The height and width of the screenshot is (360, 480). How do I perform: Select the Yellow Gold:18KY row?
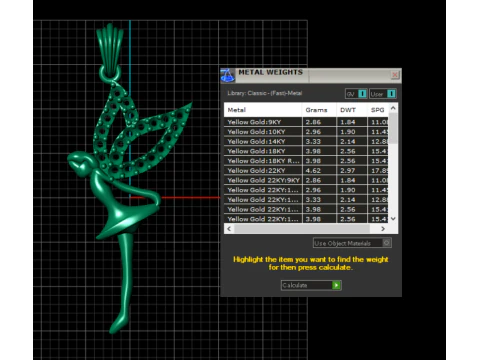click(306, 151)
